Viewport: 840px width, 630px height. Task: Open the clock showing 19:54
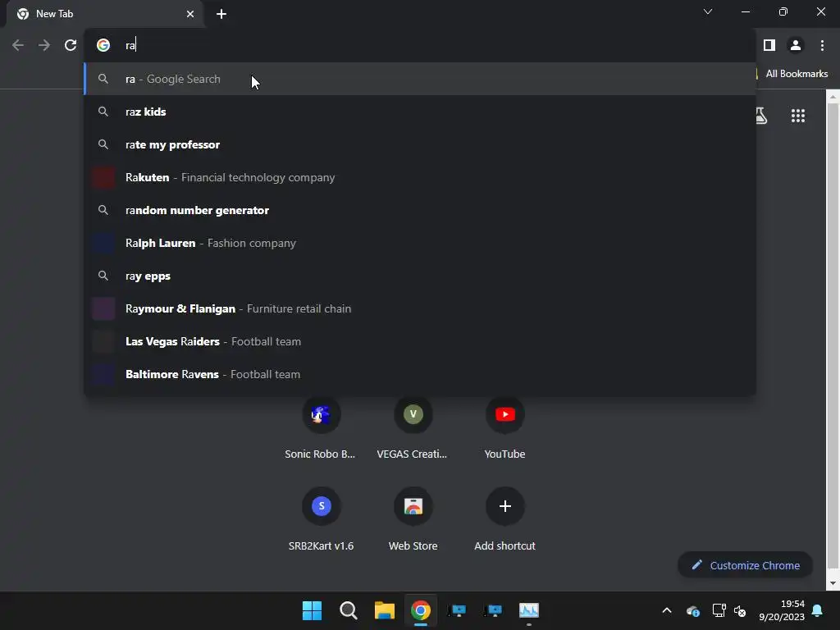[782, 610]
